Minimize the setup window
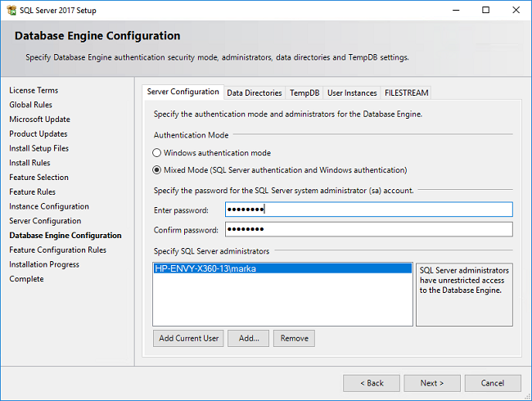The width and height of the screenshot is (532, 401). [456, 10]
